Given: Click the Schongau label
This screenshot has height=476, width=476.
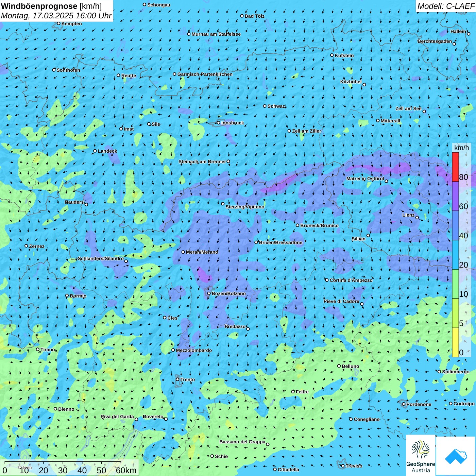Looking at the screenshot, I should [x=159, y=5].
